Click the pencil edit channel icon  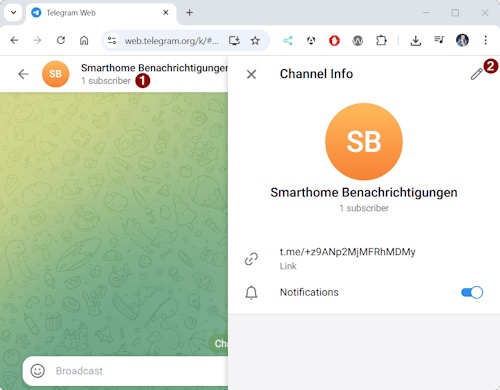coord(477,74)
